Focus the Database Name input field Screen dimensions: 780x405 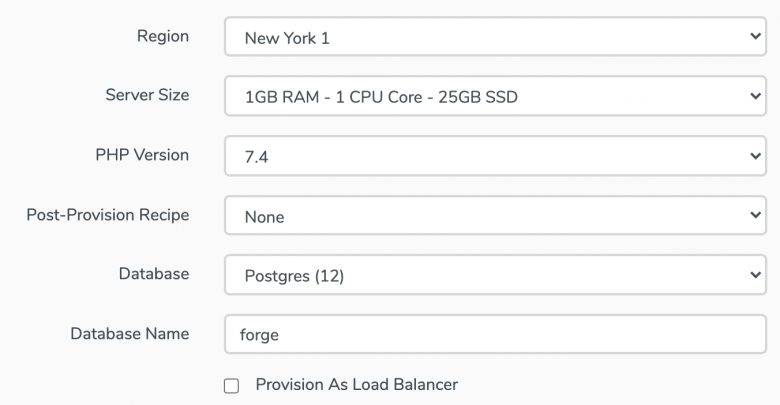[495, 334]
